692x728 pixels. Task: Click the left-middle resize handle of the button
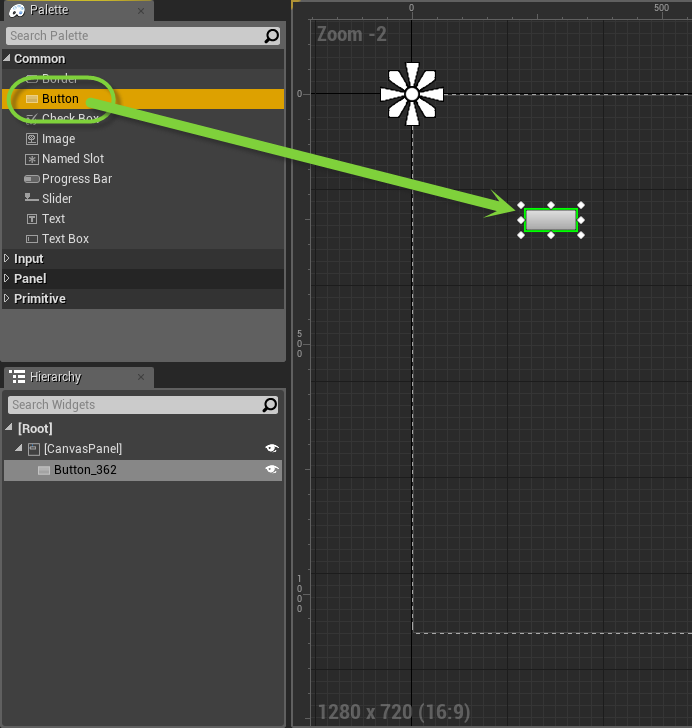click(521, 220)
